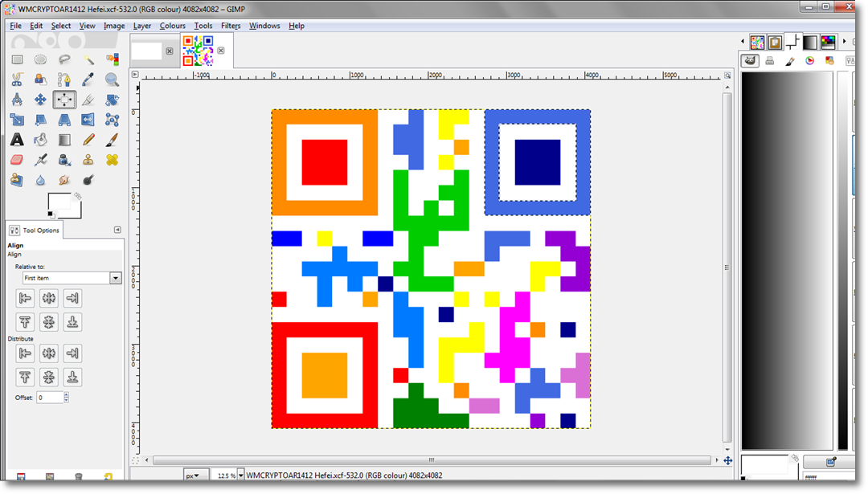
Task: Activate the Move tool
Action: (x=40, y=100)
